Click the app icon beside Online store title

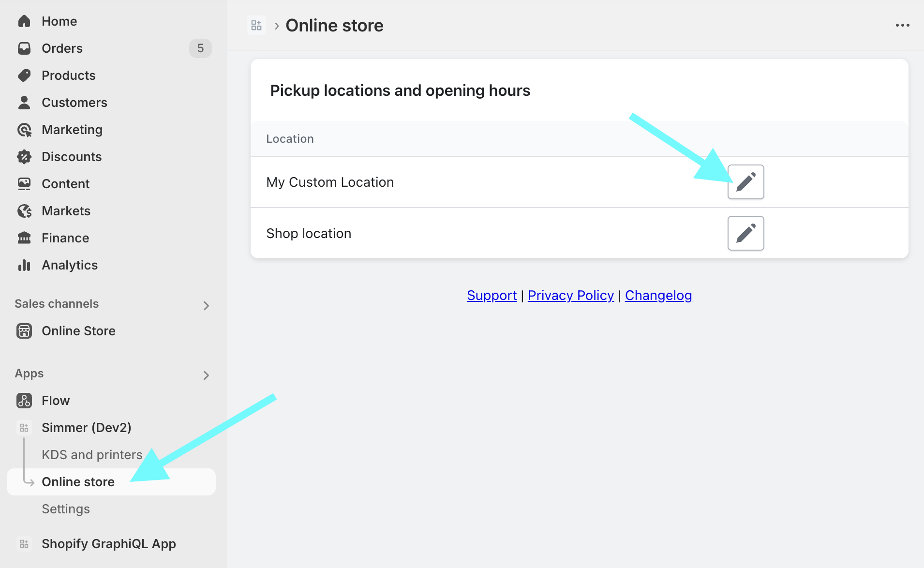coord(256,25)
